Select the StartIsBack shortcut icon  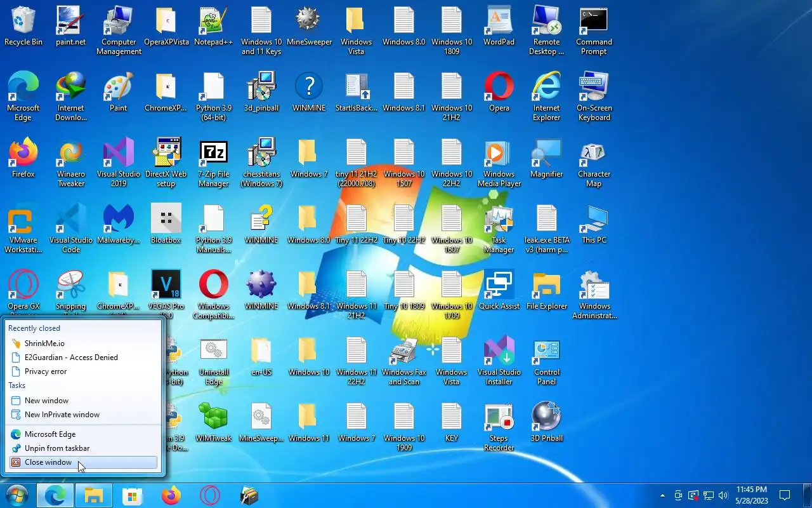coord(357,93)
